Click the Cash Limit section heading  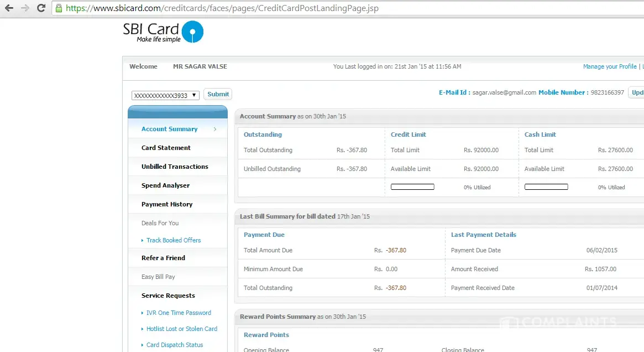click(540, 134)
